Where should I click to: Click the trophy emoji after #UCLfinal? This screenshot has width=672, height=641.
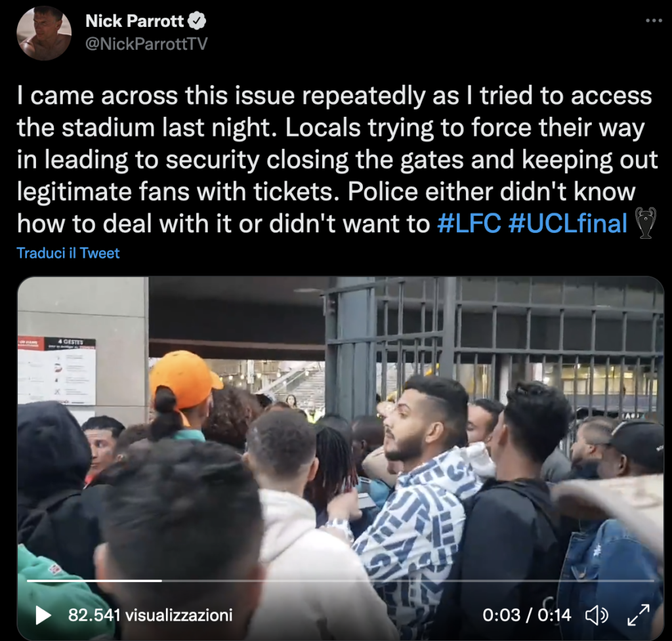[x=645, y=223]
